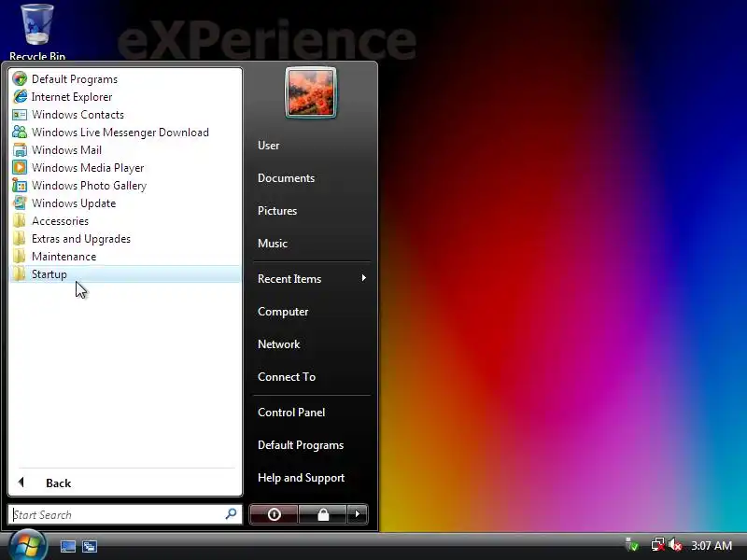This screenshot has height=560, width=747.
Task: Open the User folder link
Action: (x=269, y=146)
